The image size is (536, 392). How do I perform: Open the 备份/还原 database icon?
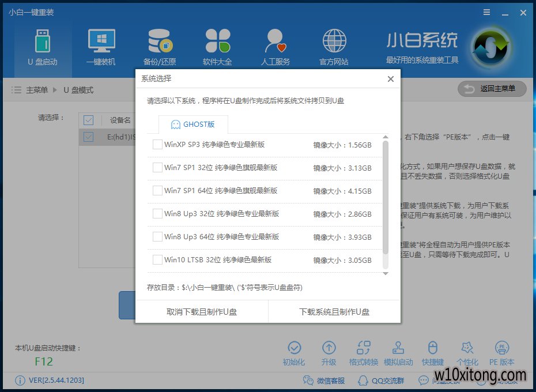(160, 41)
